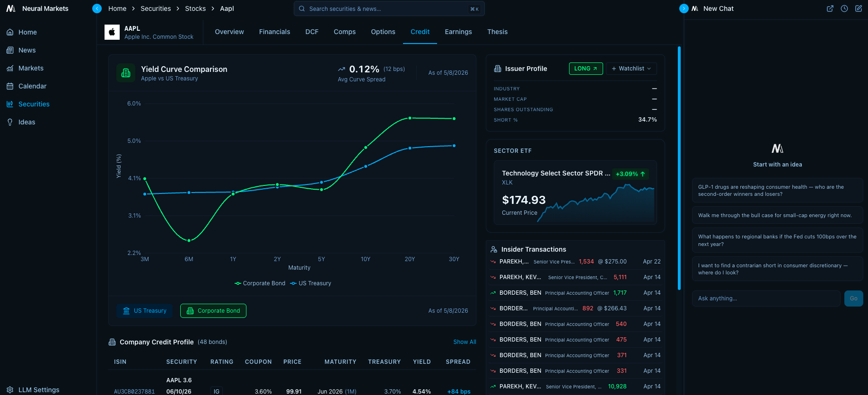The image size is (868, 395).
Task: Go to Markets in the sidebar
Action: [x=31, y=68]
